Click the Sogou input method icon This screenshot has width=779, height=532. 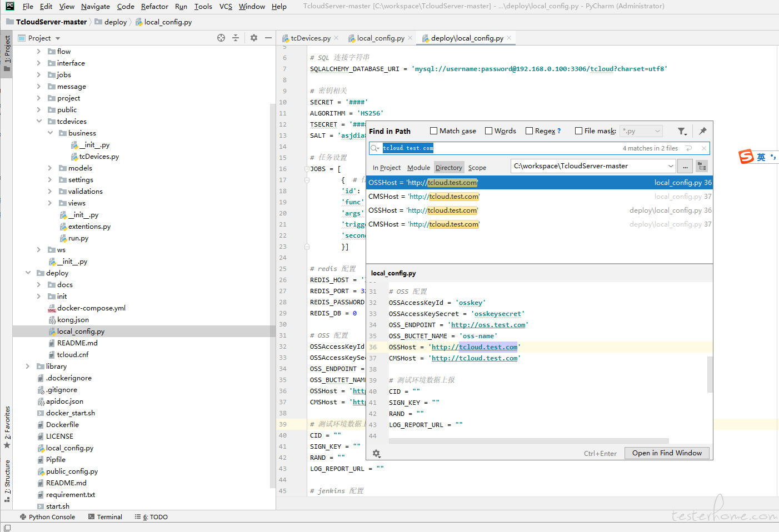click(746, 157)
